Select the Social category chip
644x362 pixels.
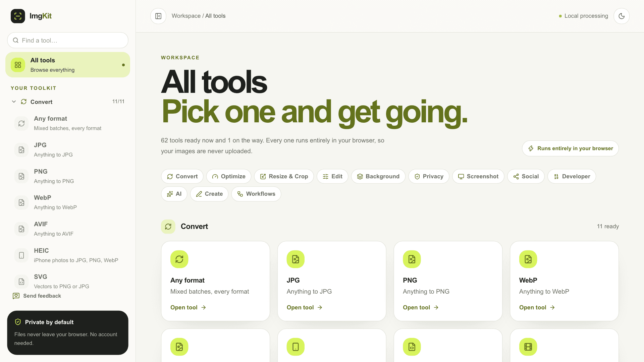tap(526, 176)
